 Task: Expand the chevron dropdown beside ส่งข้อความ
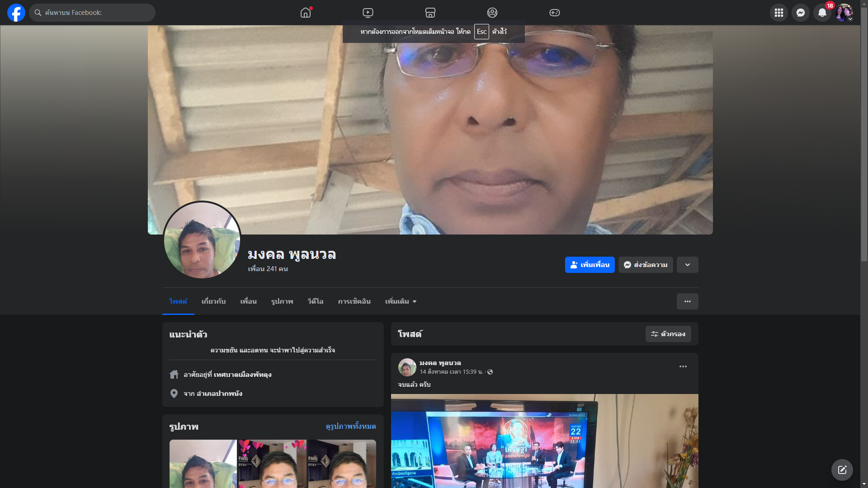(687, 265)
